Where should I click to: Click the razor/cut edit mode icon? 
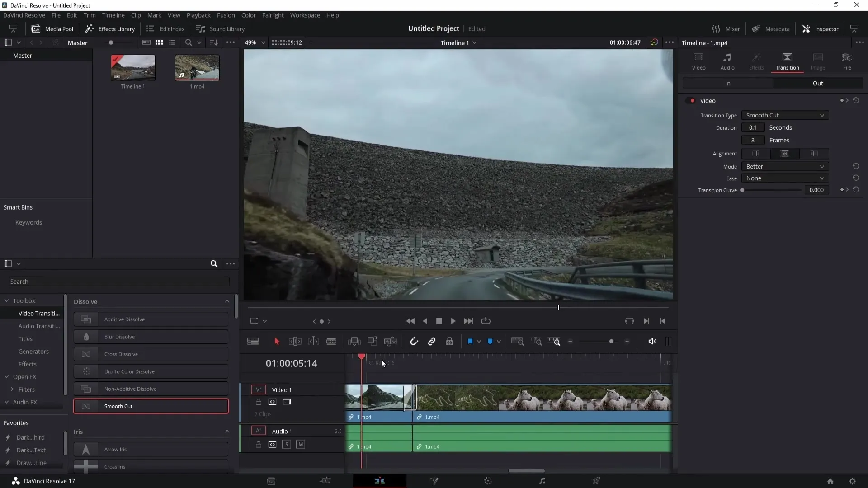(333, 342)
